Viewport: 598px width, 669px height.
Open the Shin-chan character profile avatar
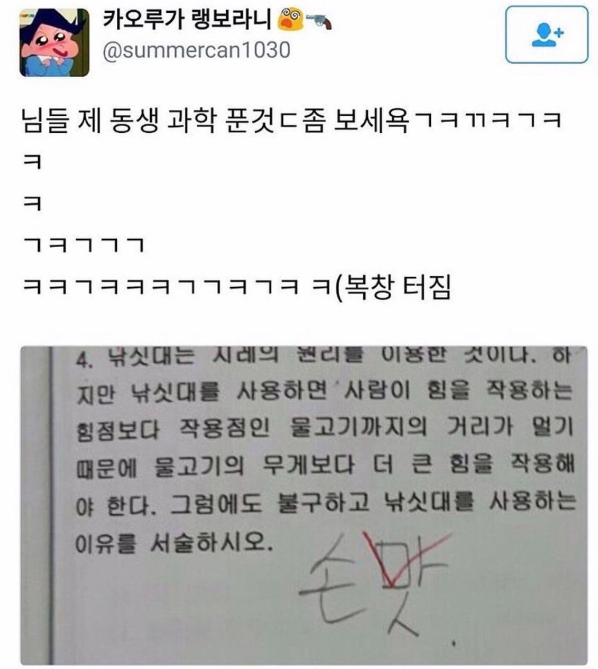54,43
